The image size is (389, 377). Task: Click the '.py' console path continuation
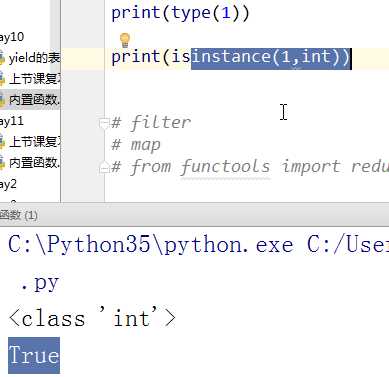click(39, 283)
